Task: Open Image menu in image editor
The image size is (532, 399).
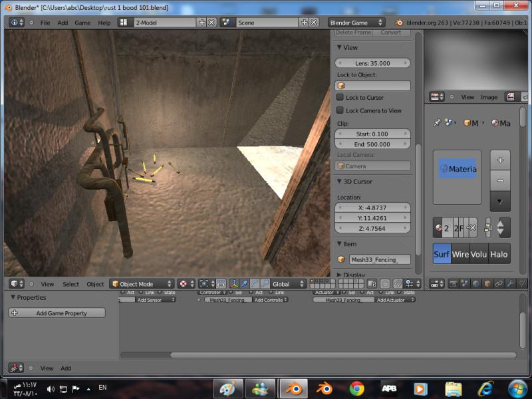Action: point(489,97)
